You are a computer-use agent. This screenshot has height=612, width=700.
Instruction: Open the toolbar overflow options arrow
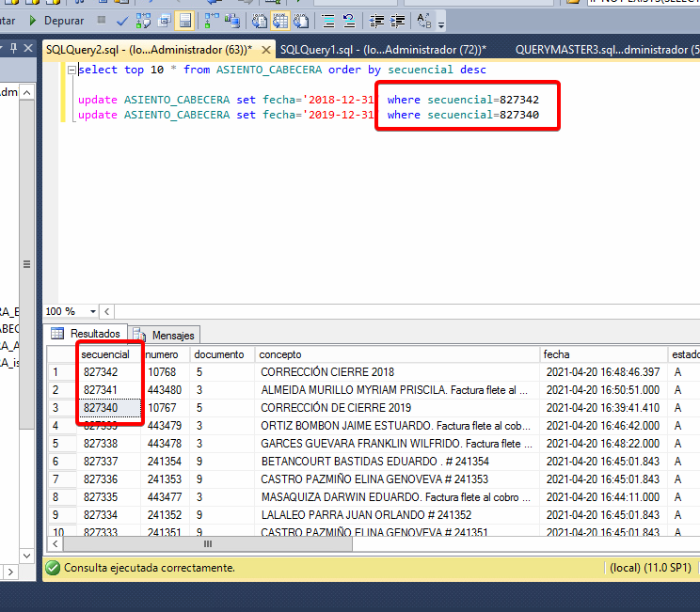(x=441, y=24)
